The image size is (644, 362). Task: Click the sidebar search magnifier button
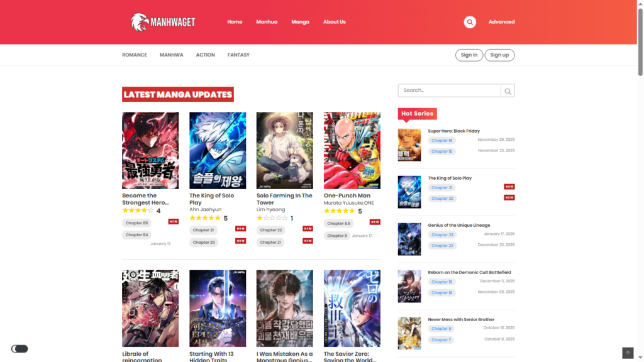508,91
